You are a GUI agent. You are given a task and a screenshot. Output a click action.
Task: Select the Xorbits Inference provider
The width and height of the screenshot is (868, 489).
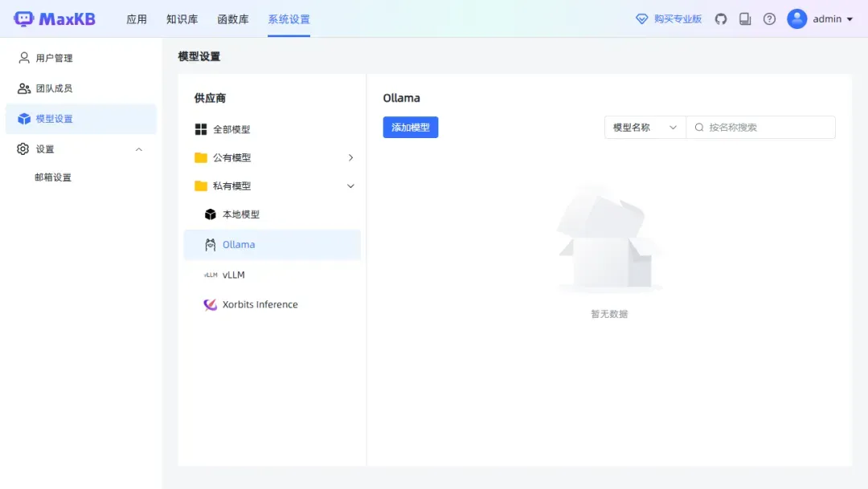click(272, 305)
